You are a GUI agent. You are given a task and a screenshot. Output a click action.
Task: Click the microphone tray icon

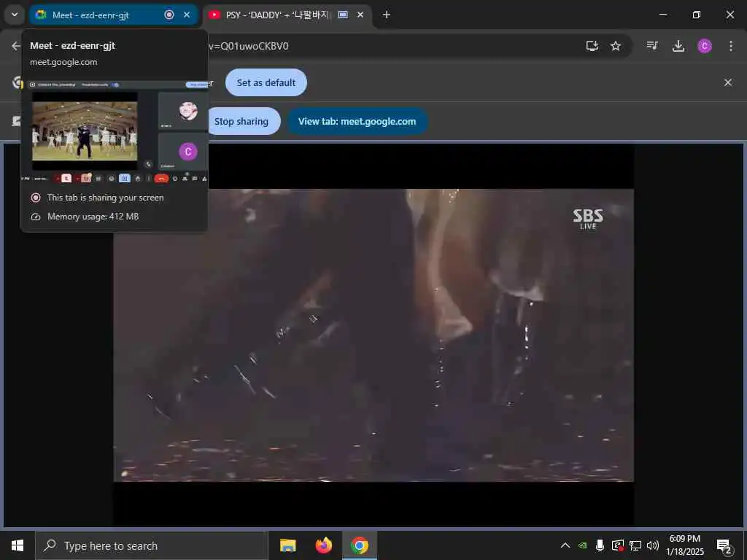[600, 545]
